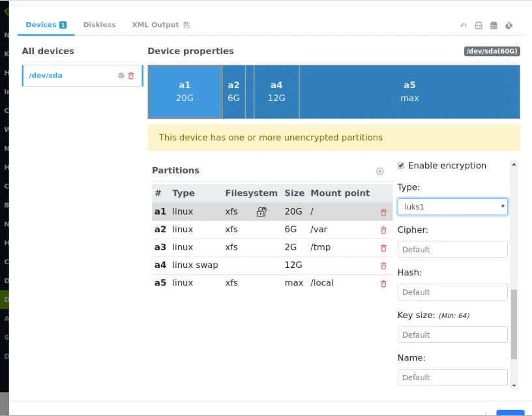Select the a2 6G partition block

click(234, 92)
